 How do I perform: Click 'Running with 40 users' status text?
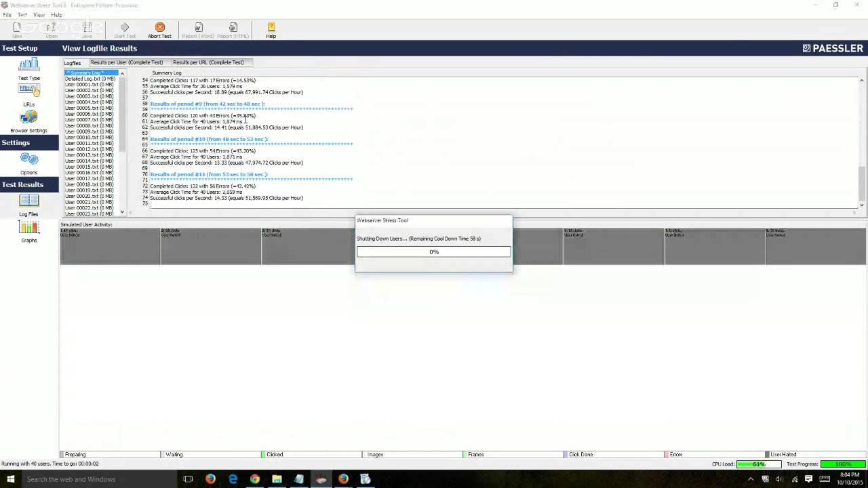click(50, 464)
